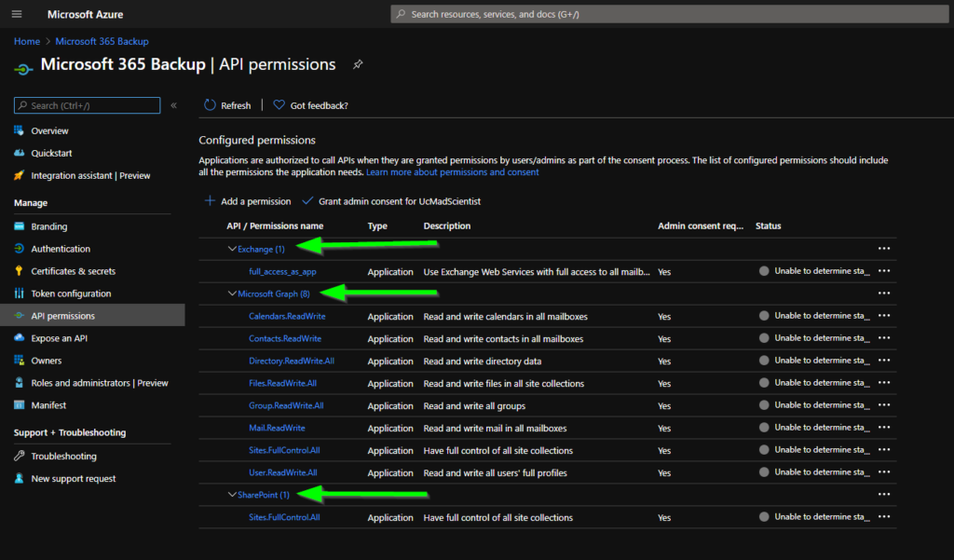Image resolution: width=954 pixels, height=560 pixels.
Task: Open the Contacts.ReadWrite permission
Action: [285, 338]
